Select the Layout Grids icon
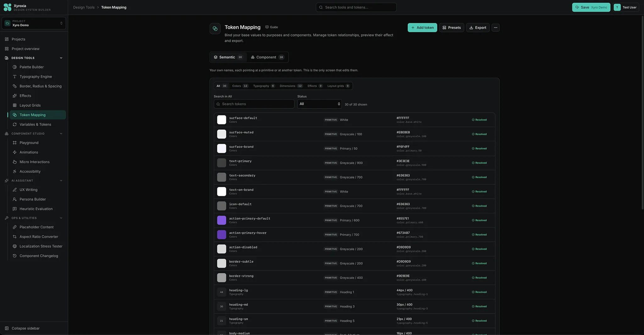 (x=14, y=105)
